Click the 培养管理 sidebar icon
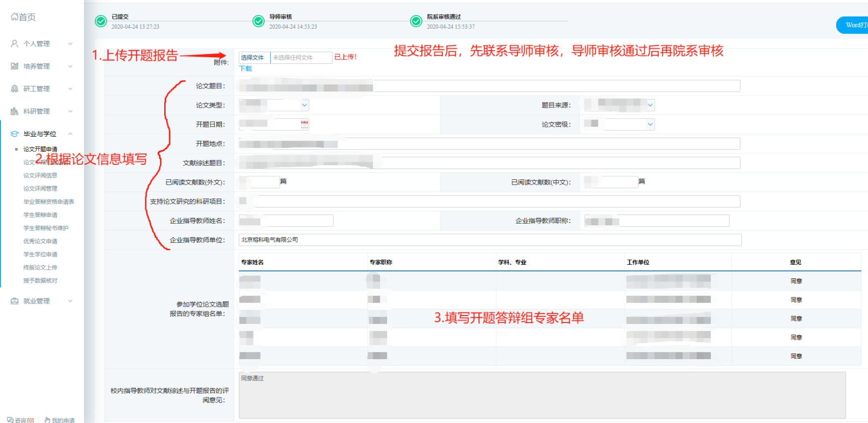This screenshot has width=868, height=423. 15,66
